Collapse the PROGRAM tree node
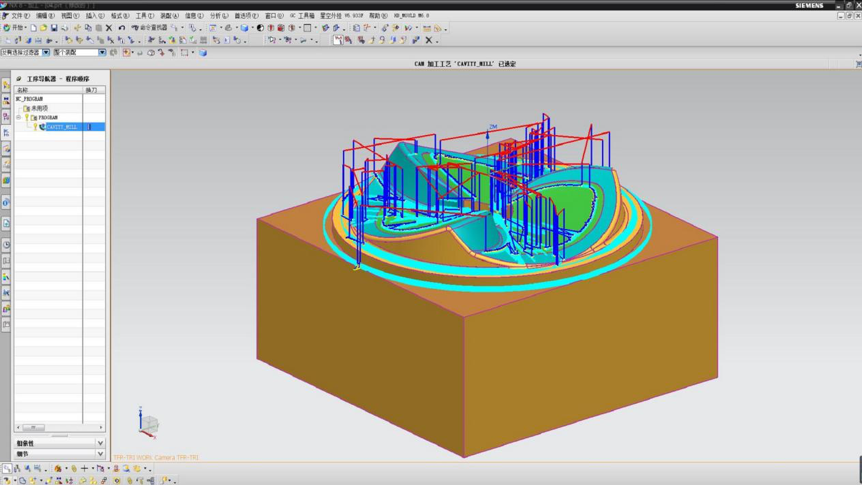The height and width of the screenshot is (485, 862). point(19,118)
